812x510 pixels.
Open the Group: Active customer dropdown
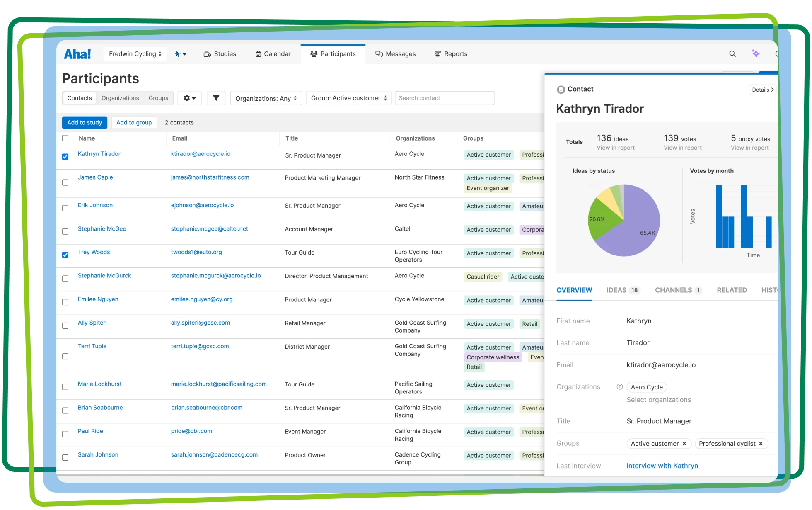pyautogui.click(x=348, y=98)
